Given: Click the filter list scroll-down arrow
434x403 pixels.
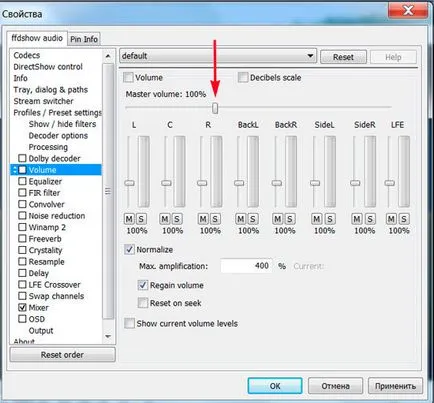Looking at the screenshot, I should coord(108,337).
